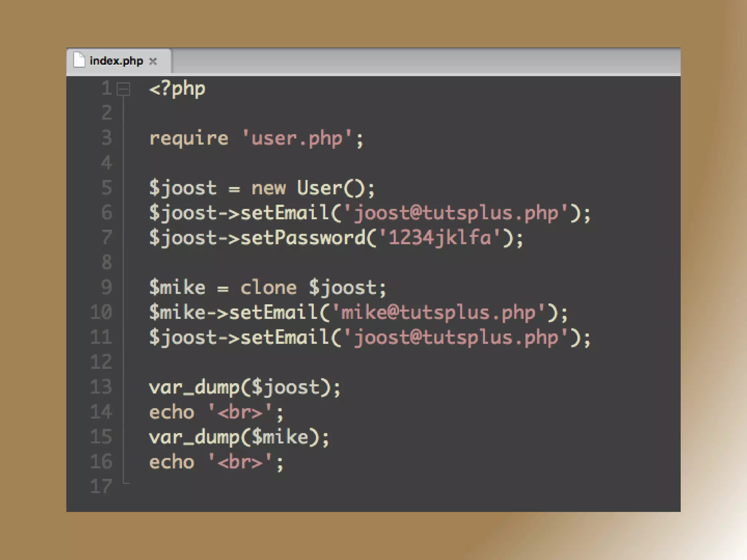Click var_dump($joost) statement

coord(244,387)
